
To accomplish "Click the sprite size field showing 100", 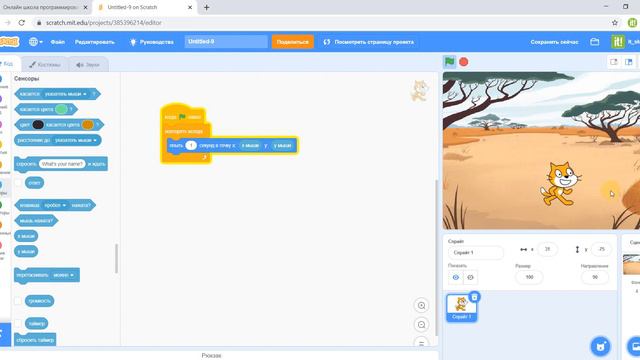I will coord(529,277).
